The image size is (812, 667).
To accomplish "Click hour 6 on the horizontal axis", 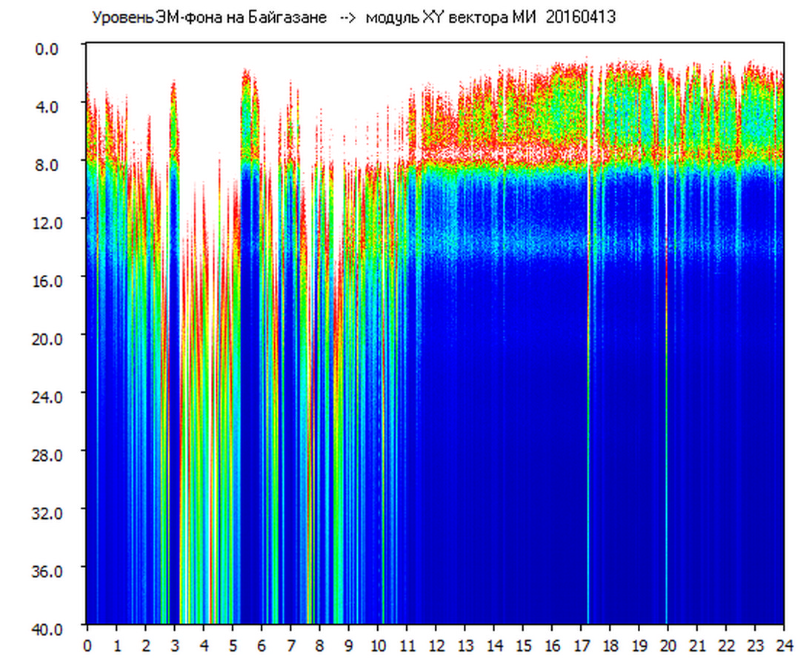I will pos(262,645).
